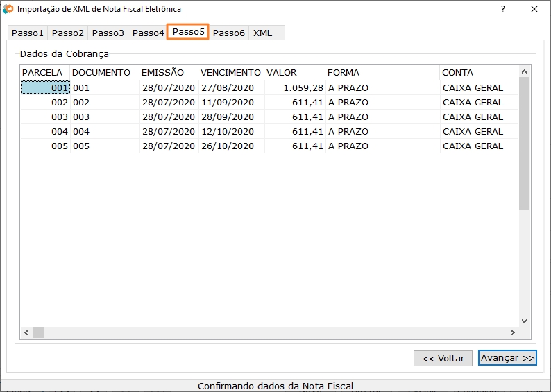
Task: Go to the Passo3 tab
Action: tap(108, 33)
